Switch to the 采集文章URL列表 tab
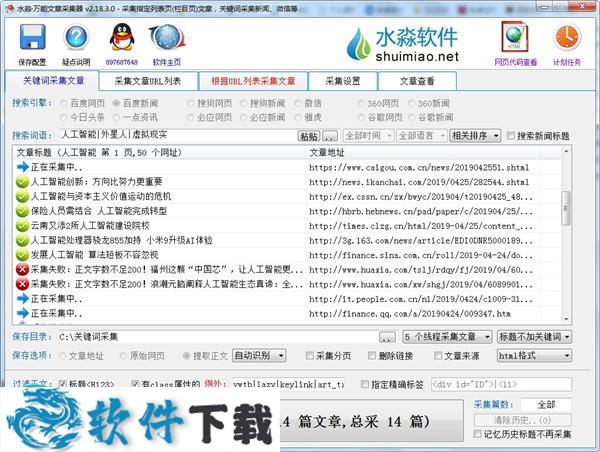Image resolution: width=600 pixels, height=452 pixels. click(147, 81)
